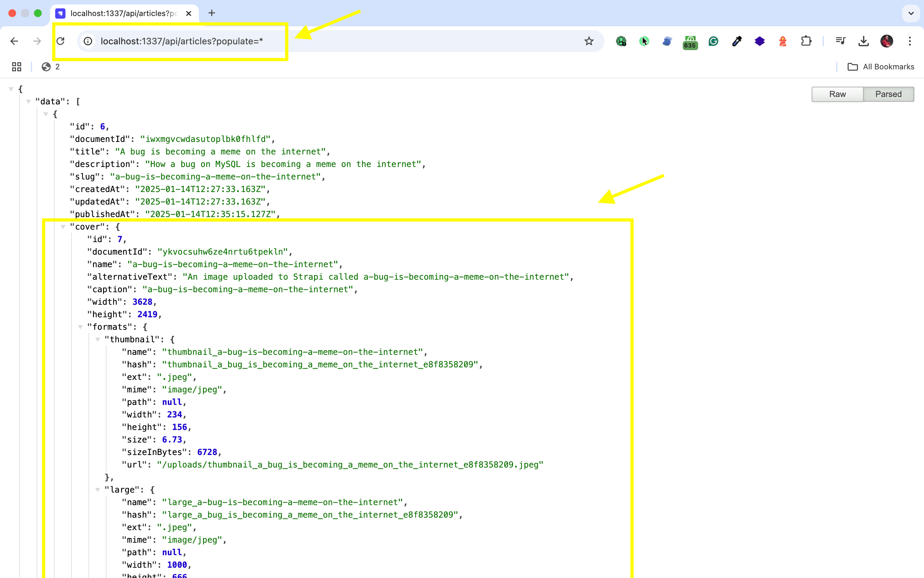
Task: Click the thumbnail sizeInBytes value 6728
Action: coord(207,452)
